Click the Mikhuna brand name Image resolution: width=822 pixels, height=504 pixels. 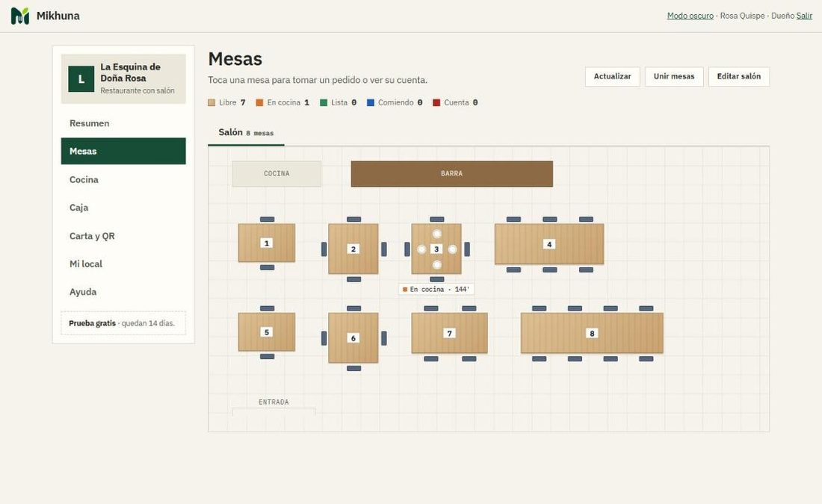pos(58,16)
